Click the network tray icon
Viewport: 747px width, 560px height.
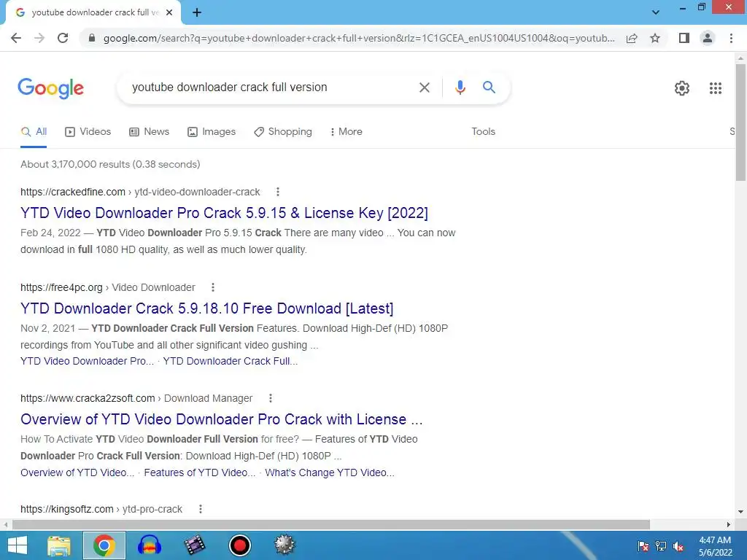click(x=661, y=546)
